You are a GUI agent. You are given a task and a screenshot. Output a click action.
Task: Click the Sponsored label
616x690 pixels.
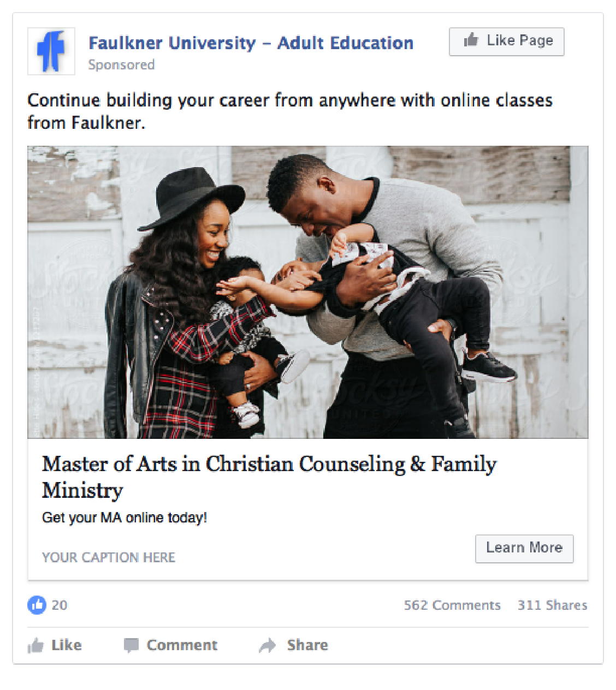121,65
